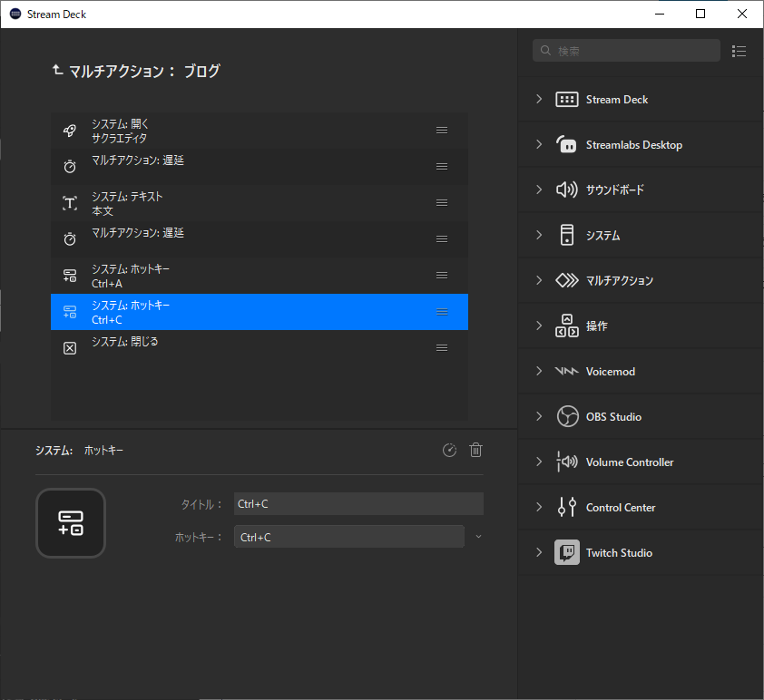Open the ホットキー dropdown arrow
This screenshot has height=700, width=764.
tap(478, 537)
